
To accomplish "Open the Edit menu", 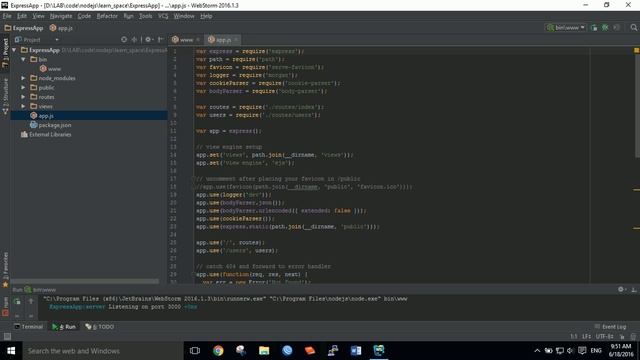I will pos(22,16).
